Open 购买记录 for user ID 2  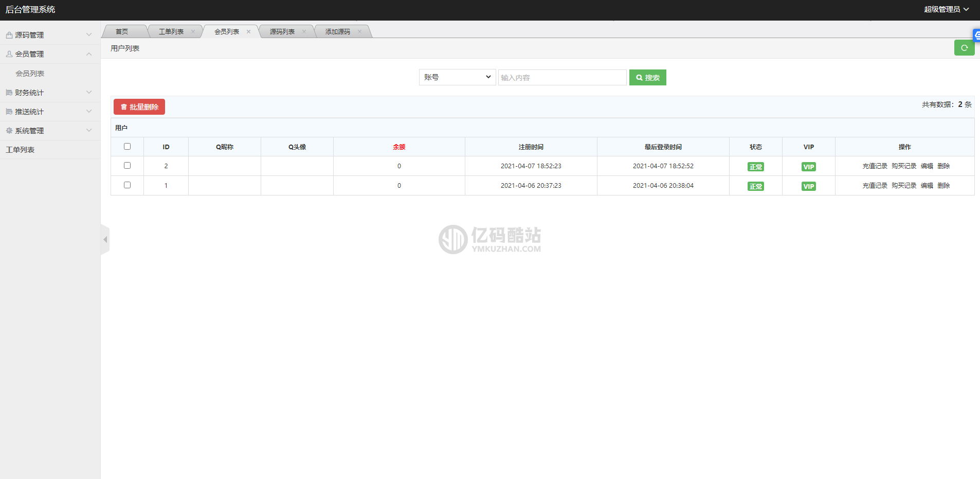(x=904, y=166)
